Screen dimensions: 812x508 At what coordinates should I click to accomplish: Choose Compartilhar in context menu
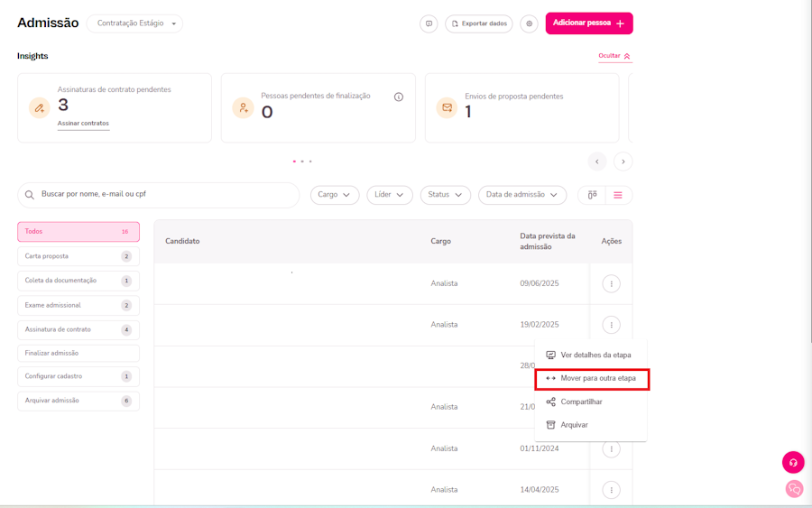tap(591, 402)
